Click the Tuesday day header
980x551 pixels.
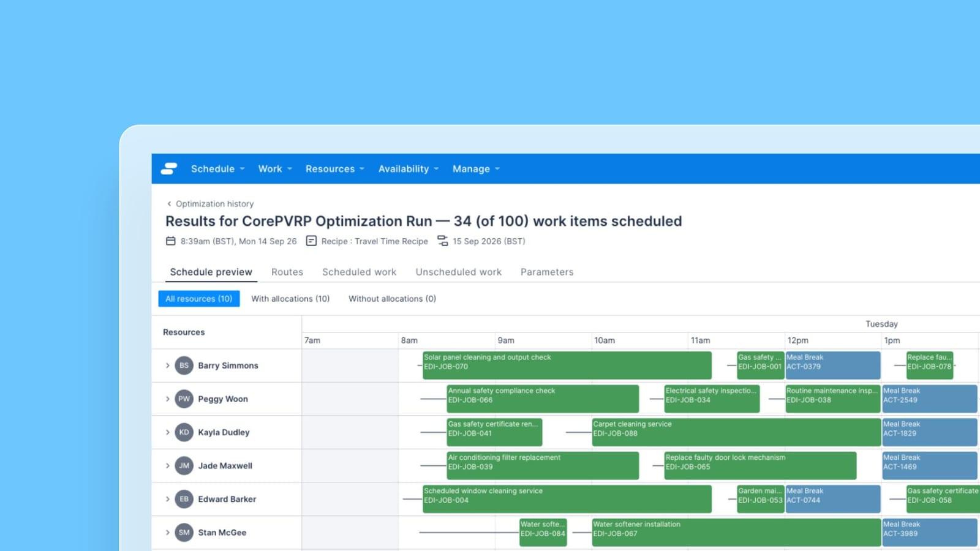point(881,324)
